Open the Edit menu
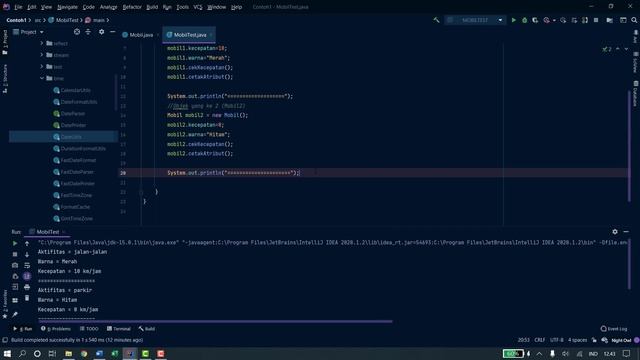Image resolution: width=640 pixels, height=360 pixels. tap(32, 7)
